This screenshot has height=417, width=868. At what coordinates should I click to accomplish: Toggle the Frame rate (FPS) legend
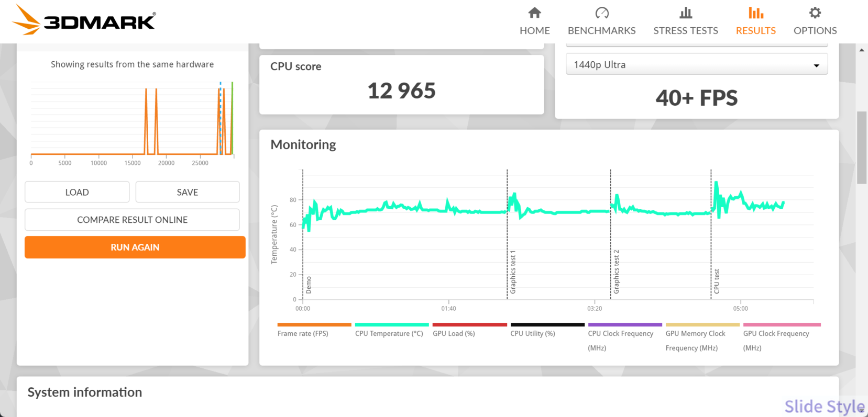303,333
